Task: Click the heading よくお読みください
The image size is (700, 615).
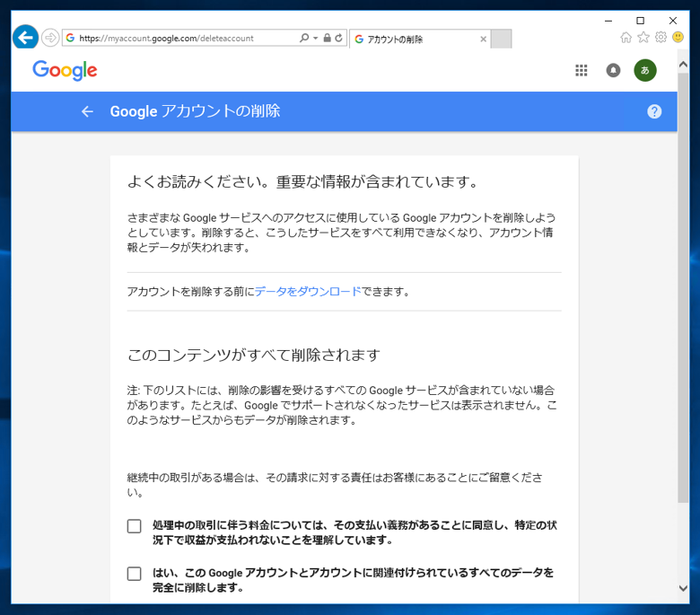Action: [x=303, y=181]
